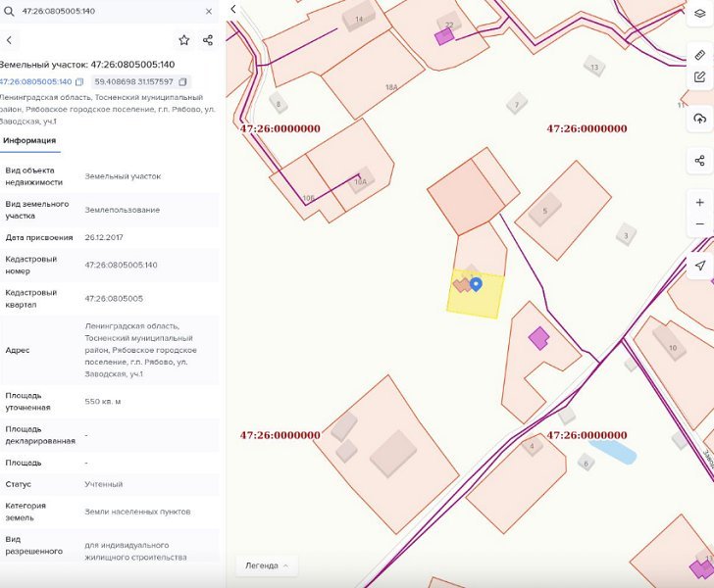Click 'для индивидуального жилищного строительства' value
Screen dimensions: 714x588
click(135, 551)
